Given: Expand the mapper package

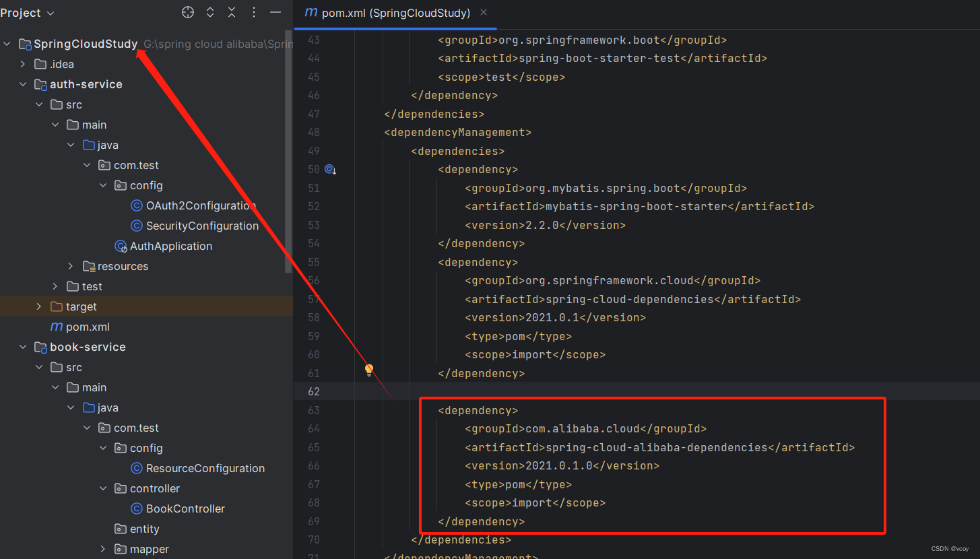Looking at the screenshot, I should tap(103, 549).
